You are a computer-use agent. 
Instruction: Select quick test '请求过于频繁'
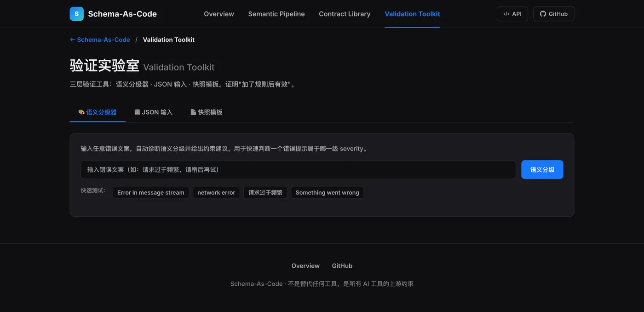point(265,192)
